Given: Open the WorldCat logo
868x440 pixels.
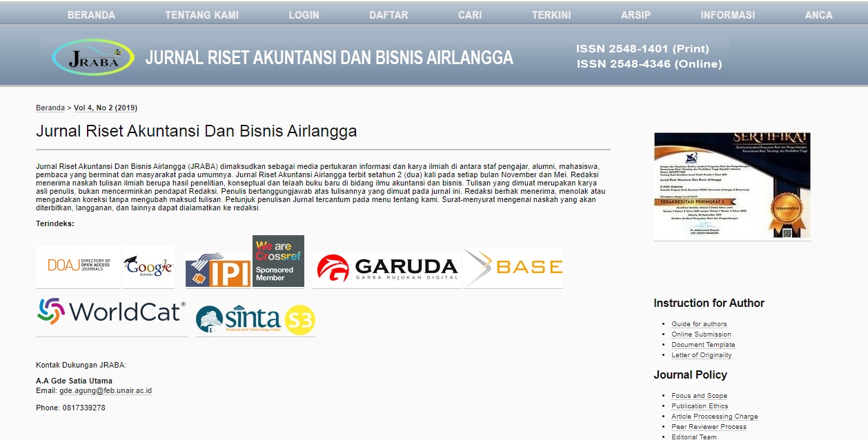Looking at the screenshot, I should 111,312.
